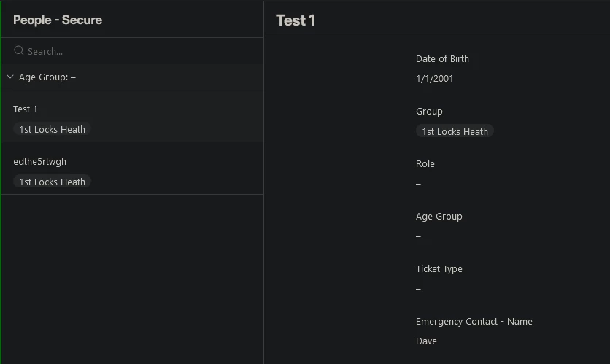The image size is (610, 364).
Task: Click the Test 1 detail title
Action: (296, 20)
